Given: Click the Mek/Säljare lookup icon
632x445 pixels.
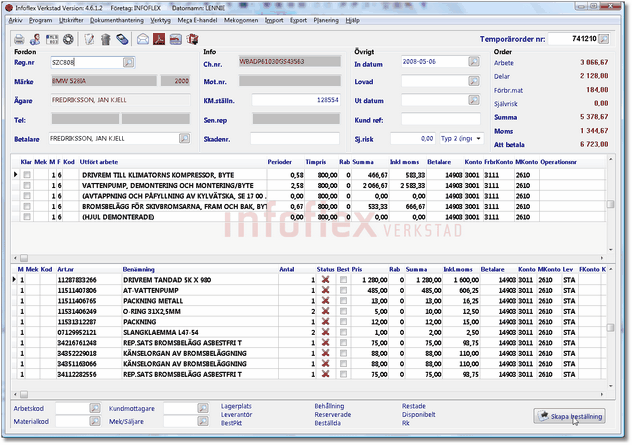Looking at the screenshot, I should 203,421.
